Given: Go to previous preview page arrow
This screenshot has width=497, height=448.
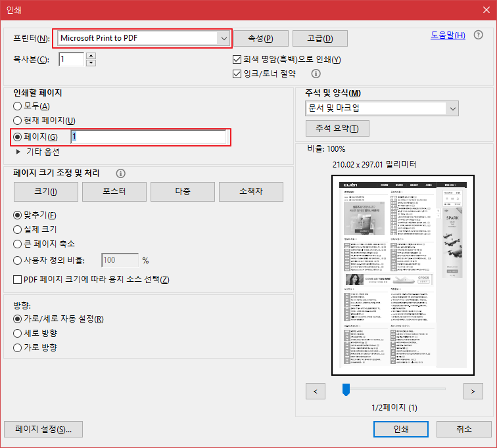Looking at the screenshot, I should [x=316, y=392].
